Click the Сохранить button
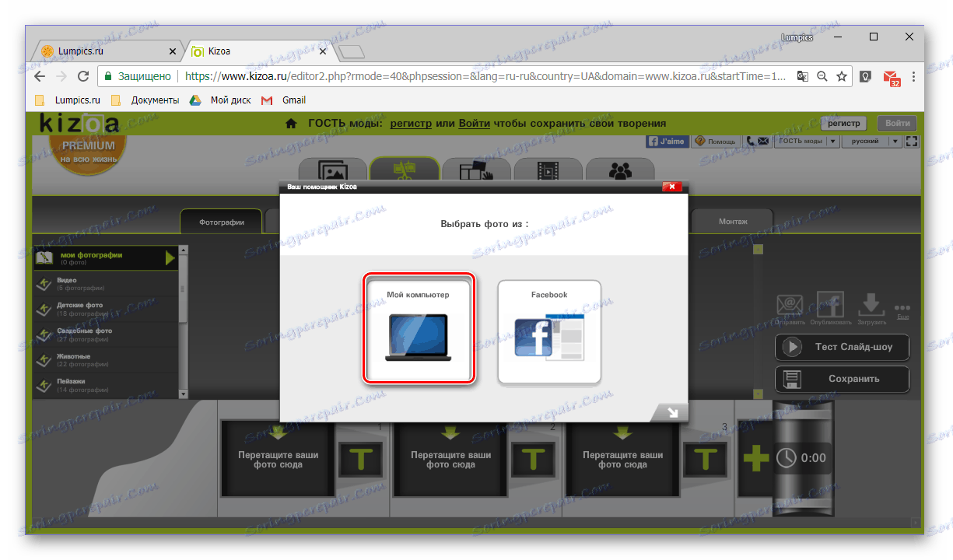Image resolution: width=953 pixels, height=560 pixels. click(x=842, y=379)
